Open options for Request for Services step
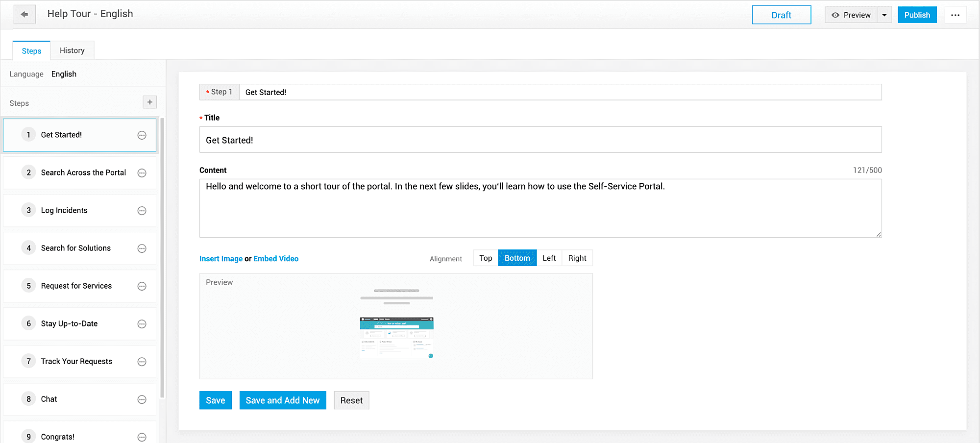980x443 pixels. (x=142, y=286)
